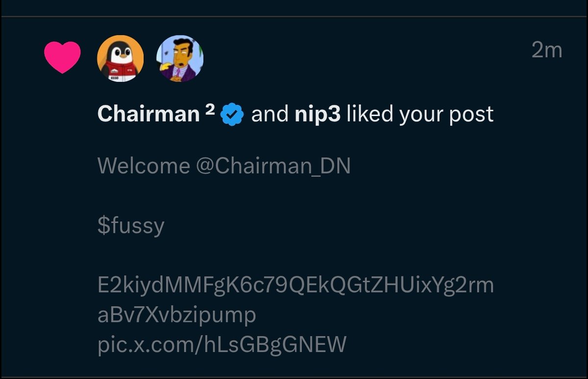The height and width of the screenshot is (379, 588).
Task: Open the cartoon man in purple suit avatar
Action: (x=179, y=58)
